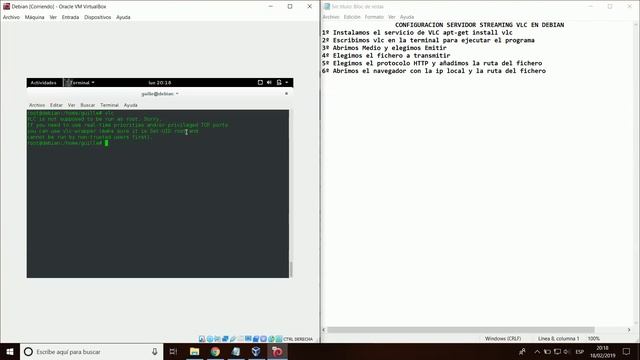Open Ver menu in VirtualBox window

coord(53,17)
